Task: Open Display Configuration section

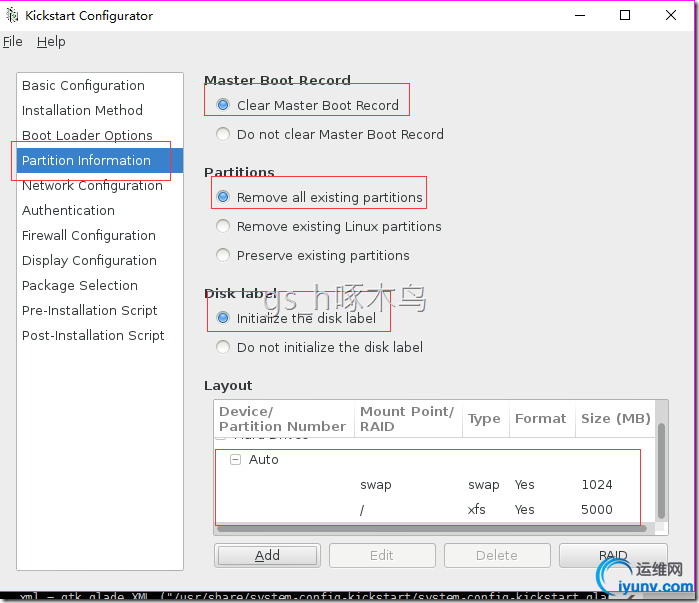Action: [x=100, y=260]
